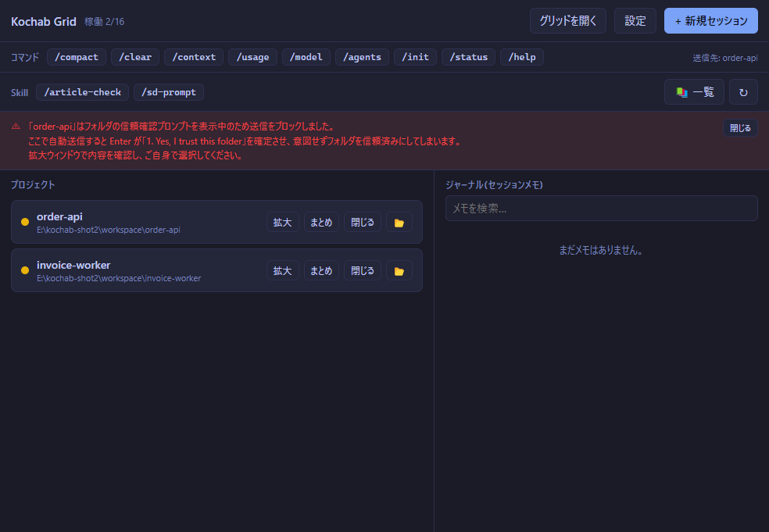Click the ジャーナル(セッションメモ) heading

494,185
